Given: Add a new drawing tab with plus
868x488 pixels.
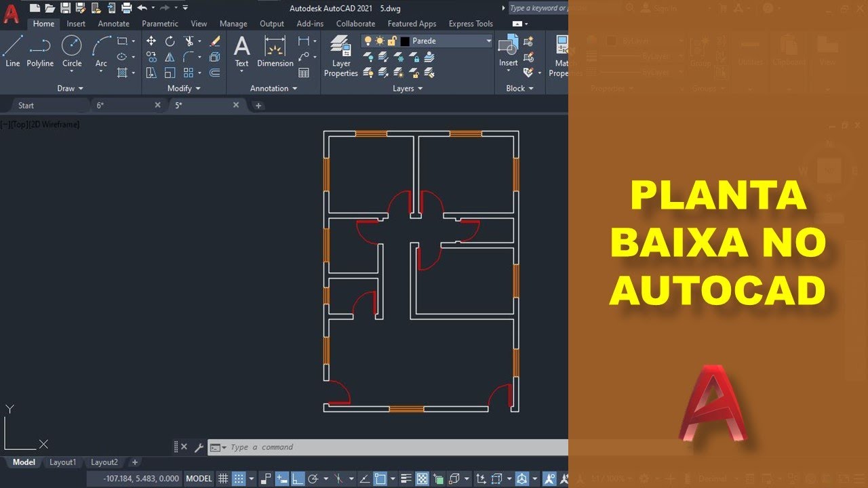Looking at the screenshot, I should click(258, 105).
